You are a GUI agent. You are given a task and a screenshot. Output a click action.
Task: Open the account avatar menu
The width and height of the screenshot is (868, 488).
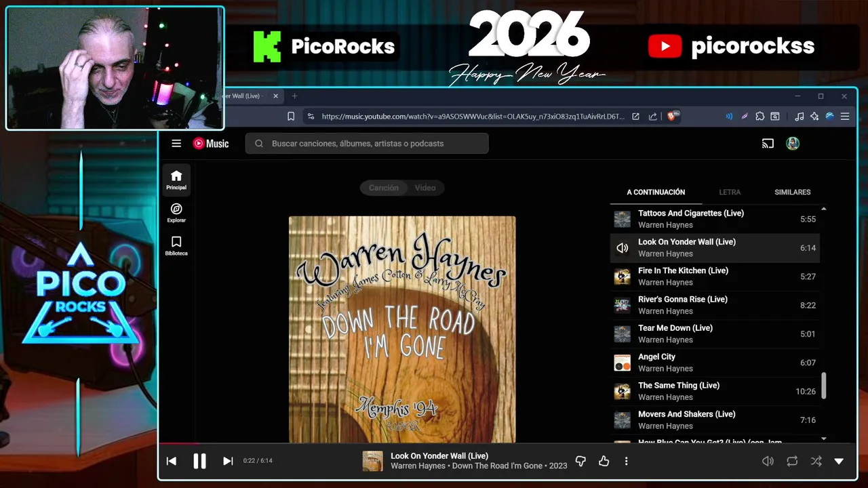pyautogui.click(x=792, y=143)
